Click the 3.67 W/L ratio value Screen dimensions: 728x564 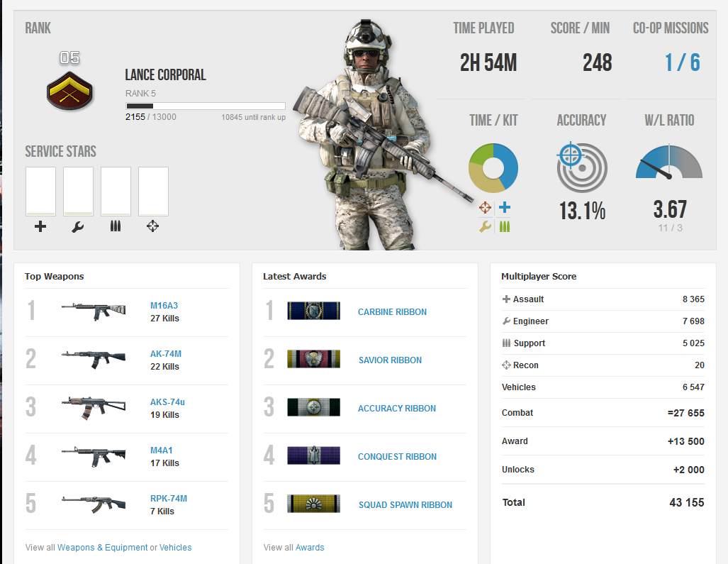670,209
